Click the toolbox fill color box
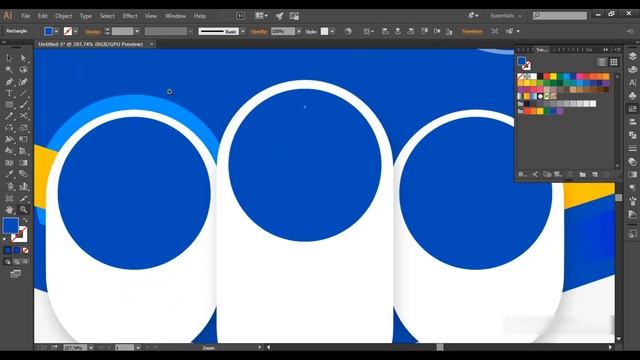The width and height of the screenshot is (640, 360). (11, 226)
